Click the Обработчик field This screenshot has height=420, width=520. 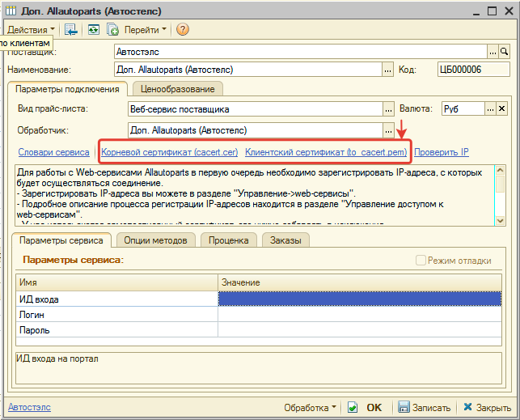click(256, 130)
